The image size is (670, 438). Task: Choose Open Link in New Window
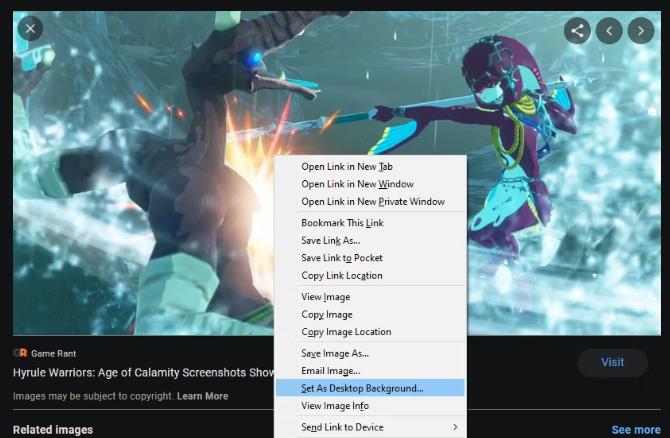pos(370,184)
